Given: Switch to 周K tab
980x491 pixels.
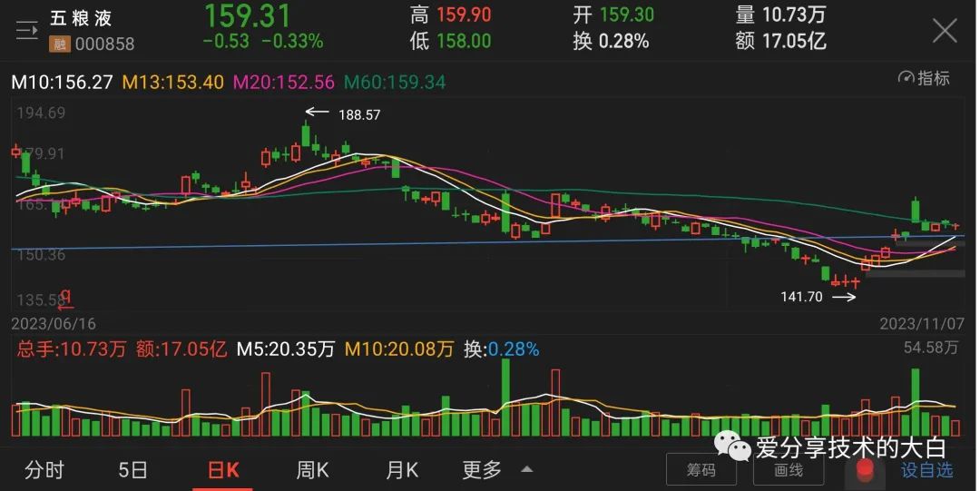Looking at the screenshot, I should coord(312,470).
